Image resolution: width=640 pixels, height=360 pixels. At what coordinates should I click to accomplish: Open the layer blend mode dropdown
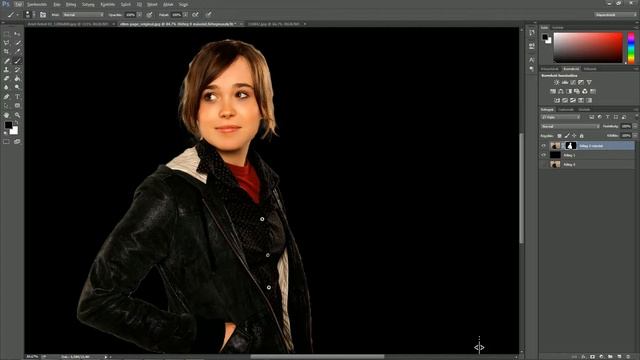click(570, 127)
